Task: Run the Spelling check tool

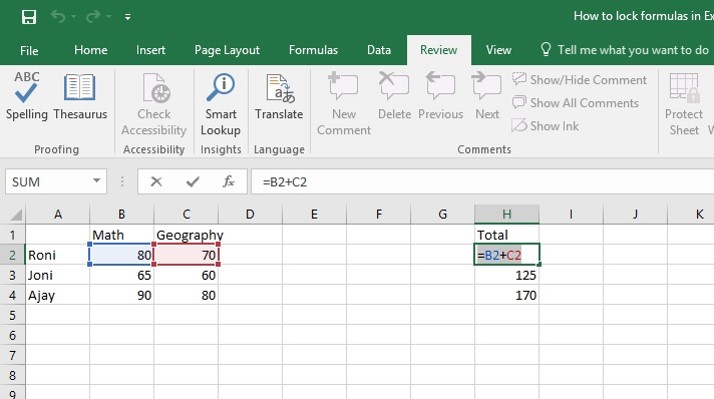Action: pyautogui.click(x=26, y=96)
